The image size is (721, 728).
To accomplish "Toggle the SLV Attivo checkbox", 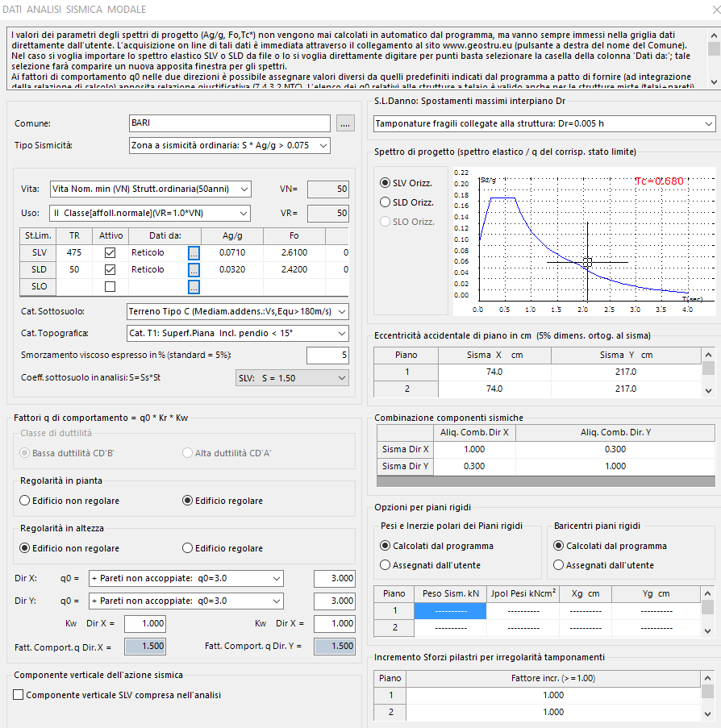I will [x=110, y=252].
